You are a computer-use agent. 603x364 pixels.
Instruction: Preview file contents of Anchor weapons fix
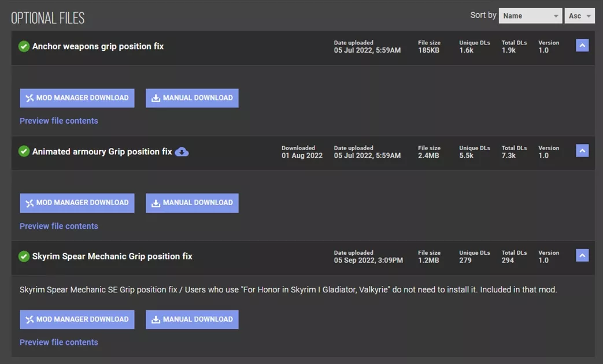tap(59, 121)
